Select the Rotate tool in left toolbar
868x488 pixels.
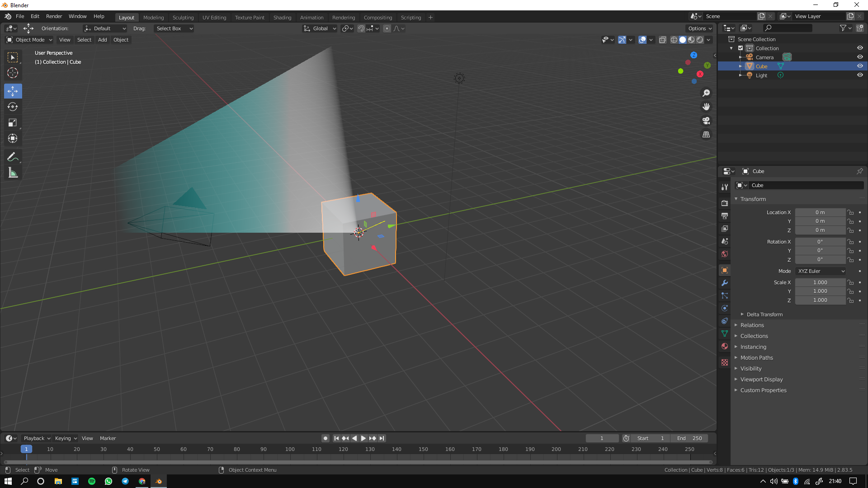click(13, 107)
